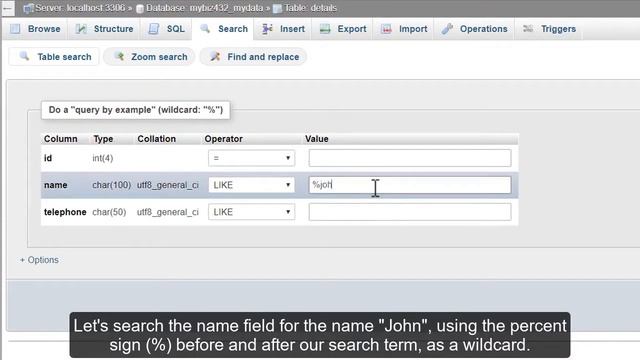Click the 'char(50)' type text
Screen dimensions: 640x360
(109, 212)
